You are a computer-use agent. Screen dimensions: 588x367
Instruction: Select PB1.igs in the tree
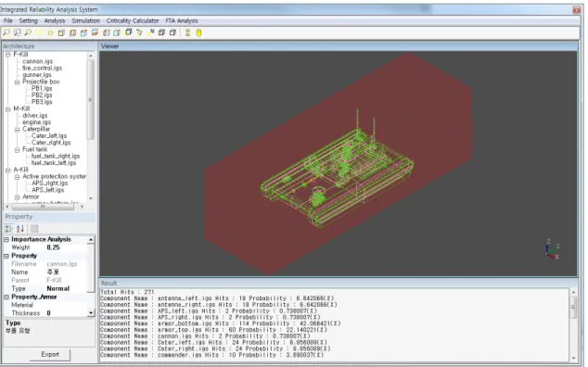(x=42, y=88)
